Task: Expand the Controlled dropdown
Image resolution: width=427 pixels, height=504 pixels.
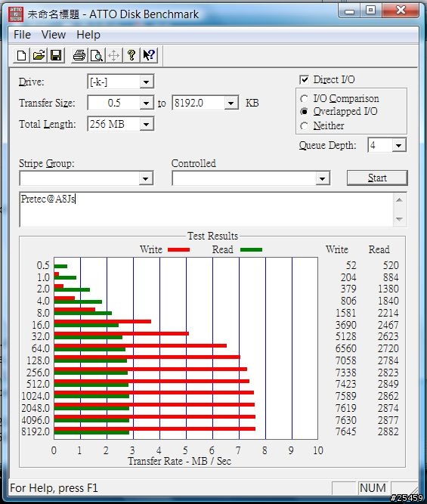Action: pyautogui.click(x=322, y=178)
